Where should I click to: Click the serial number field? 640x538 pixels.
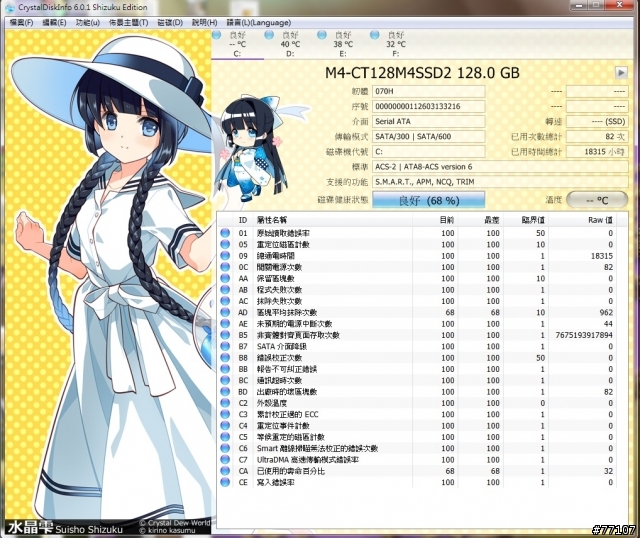429,106
